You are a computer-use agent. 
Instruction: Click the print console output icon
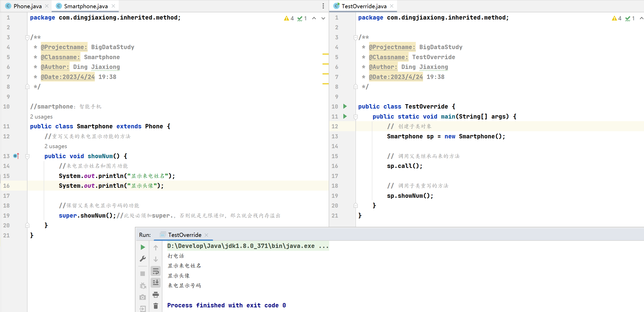(x=156, y=295)
